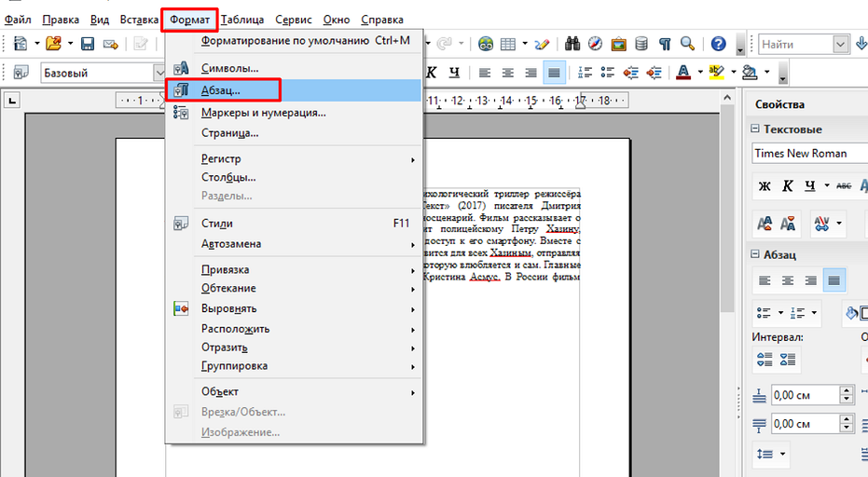Screen dimensions: 868x477
Task: Toggle formatting marks pilcrow icon
Action: 665,44
